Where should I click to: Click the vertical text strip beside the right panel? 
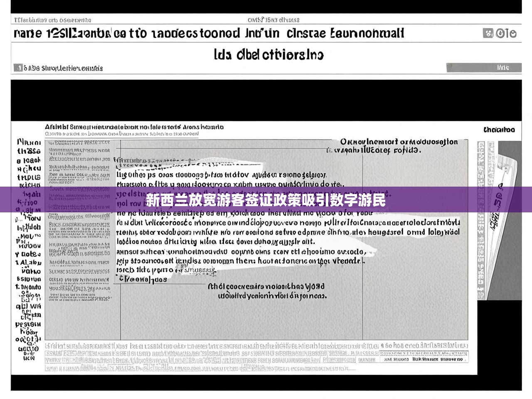[x=481, y=220]
